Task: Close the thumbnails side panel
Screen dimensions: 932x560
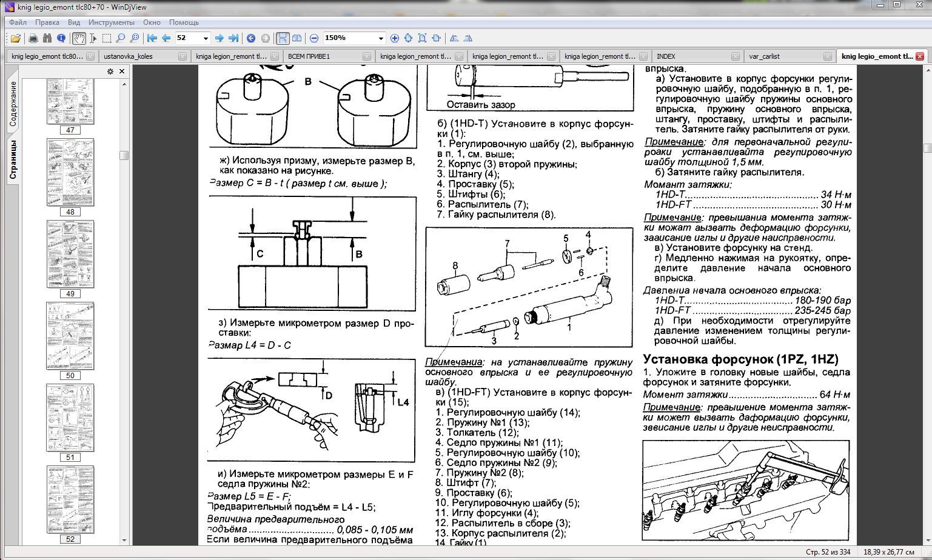Action: tap(122, 71)
